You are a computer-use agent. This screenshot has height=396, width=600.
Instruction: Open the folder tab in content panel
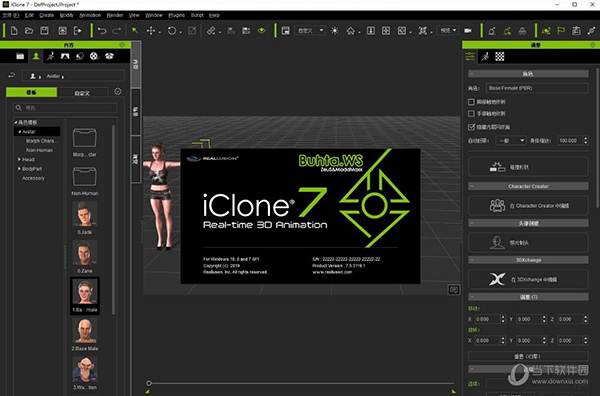pos(20,56)
